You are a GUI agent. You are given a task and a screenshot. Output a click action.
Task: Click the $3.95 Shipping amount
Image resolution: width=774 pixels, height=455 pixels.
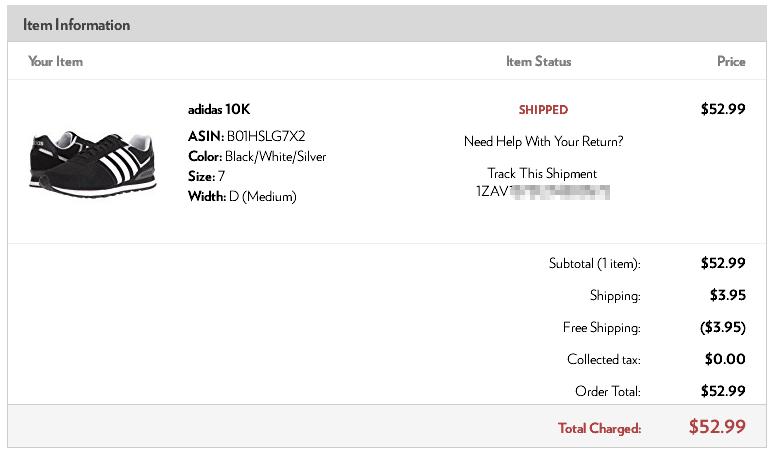(727, 295)
